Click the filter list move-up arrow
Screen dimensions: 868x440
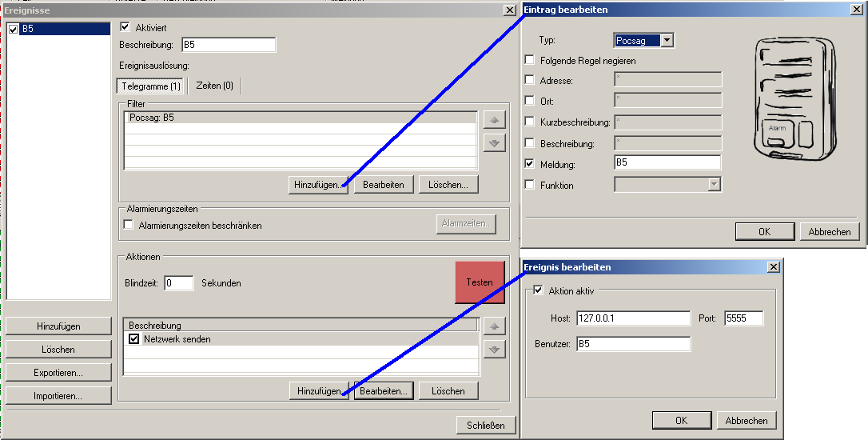coord(494,120)
